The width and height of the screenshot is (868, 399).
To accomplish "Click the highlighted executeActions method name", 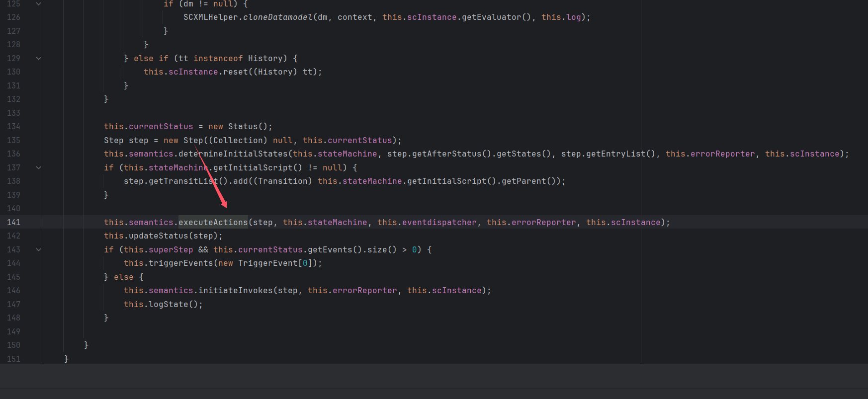I will coord(213,222).
